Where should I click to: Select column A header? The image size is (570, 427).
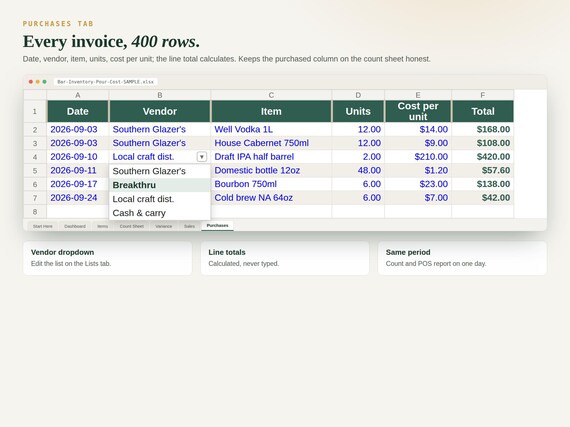pyautogui.click(x=78, y=95)
